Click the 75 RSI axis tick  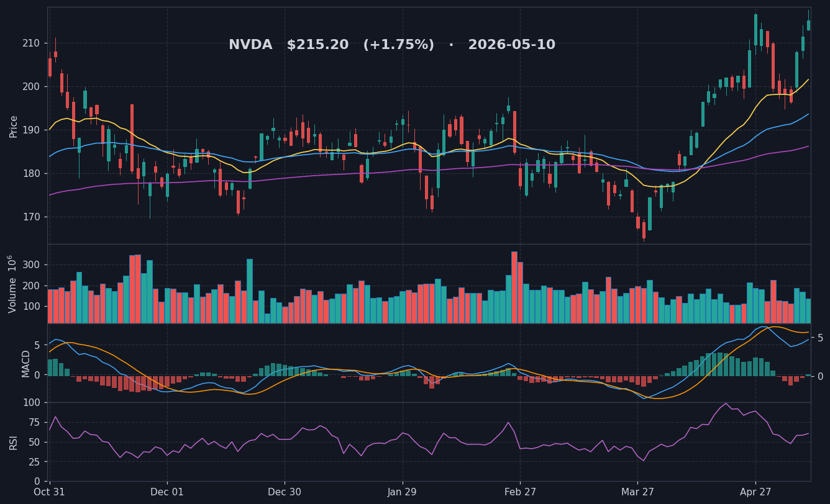pyautogui.click(x=35, y=423)
